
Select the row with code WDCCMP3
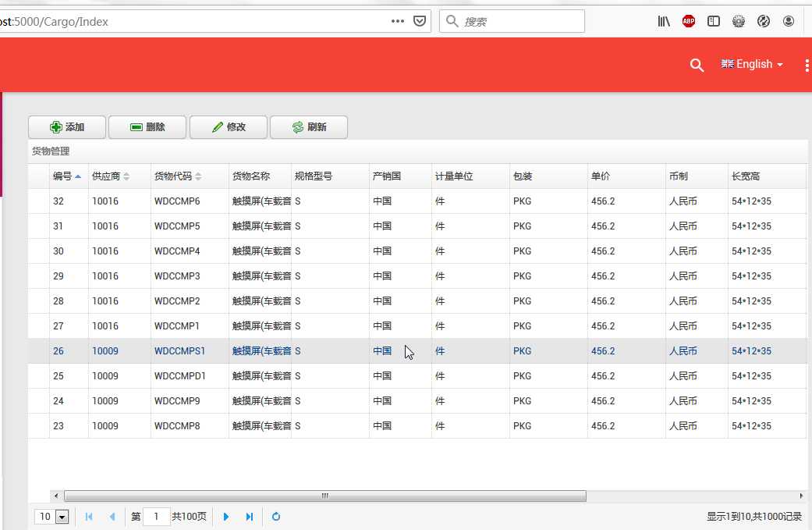417,276
